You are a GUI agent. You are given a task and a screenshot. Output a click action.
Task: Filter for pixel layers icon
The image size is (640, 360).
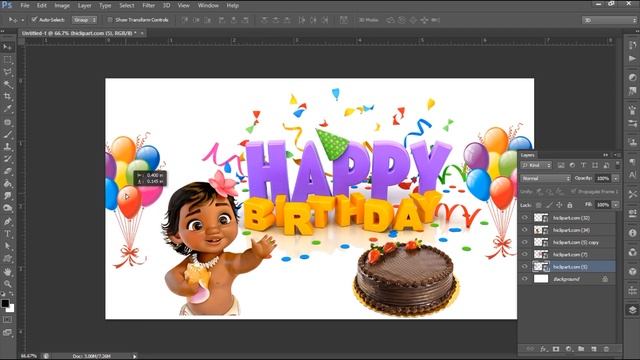561,165
